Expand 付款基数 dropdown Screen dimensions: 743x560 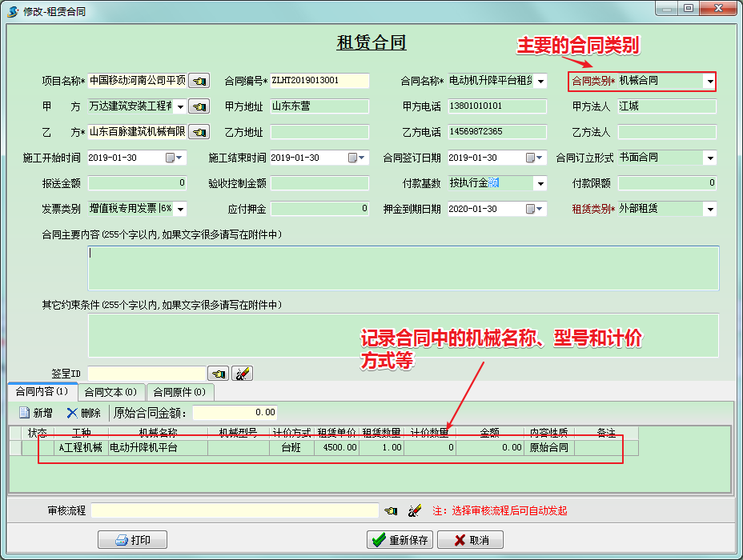pos(540,183)
